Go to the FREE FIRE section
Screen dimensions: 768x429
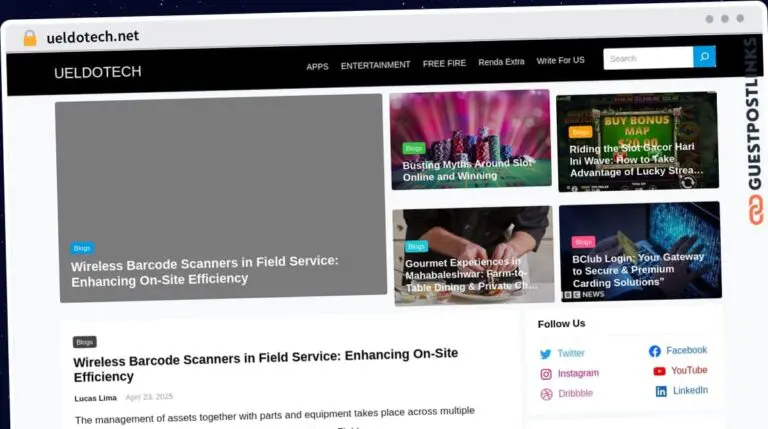(x=444, y=64)
